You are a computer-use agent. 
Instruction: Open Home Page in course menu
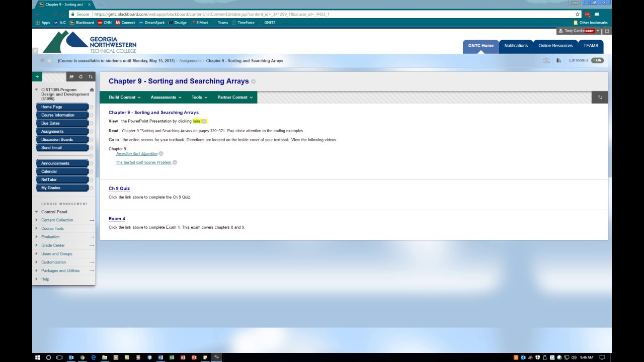point(62,107)
